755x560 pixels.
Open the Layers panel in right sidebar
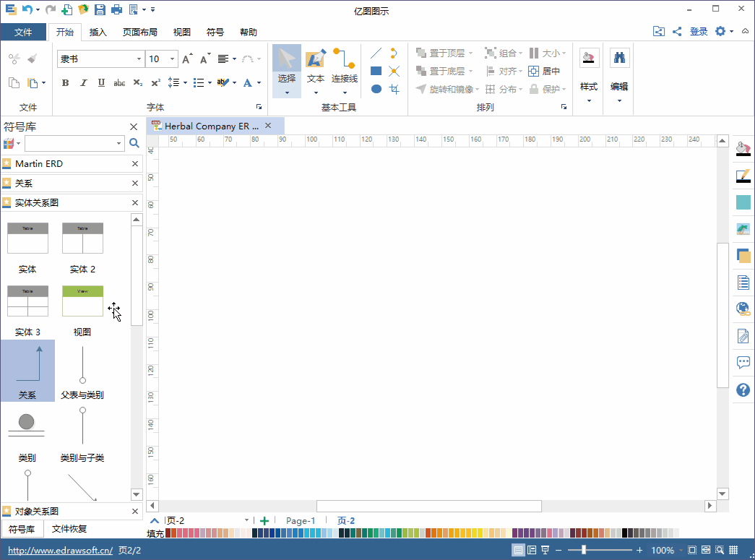[x=743, y=256]
